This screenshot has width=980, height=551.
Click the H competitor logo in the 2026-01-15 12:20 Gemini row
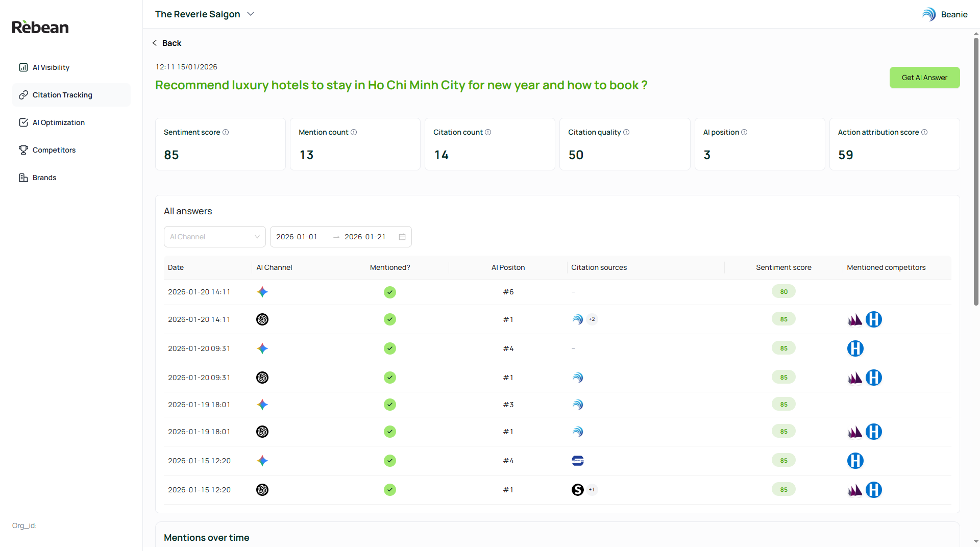coord(855,461)
